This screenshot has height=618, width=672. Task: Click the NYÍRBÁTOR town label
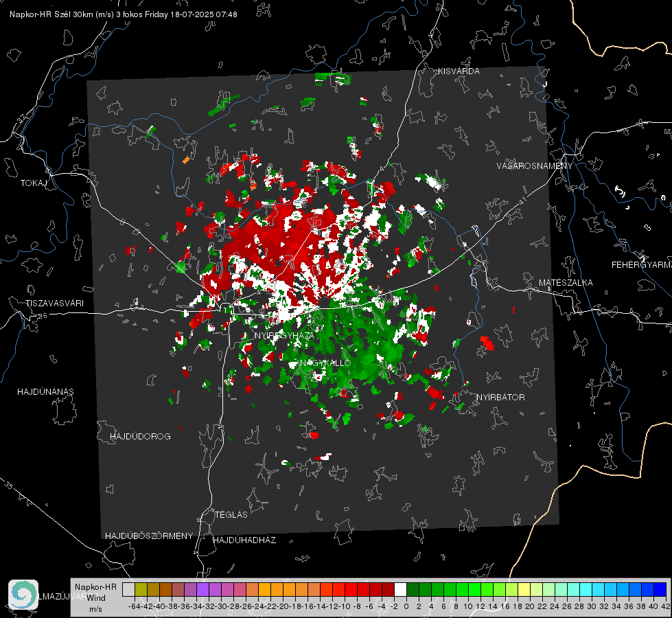[x=500, y=398]
